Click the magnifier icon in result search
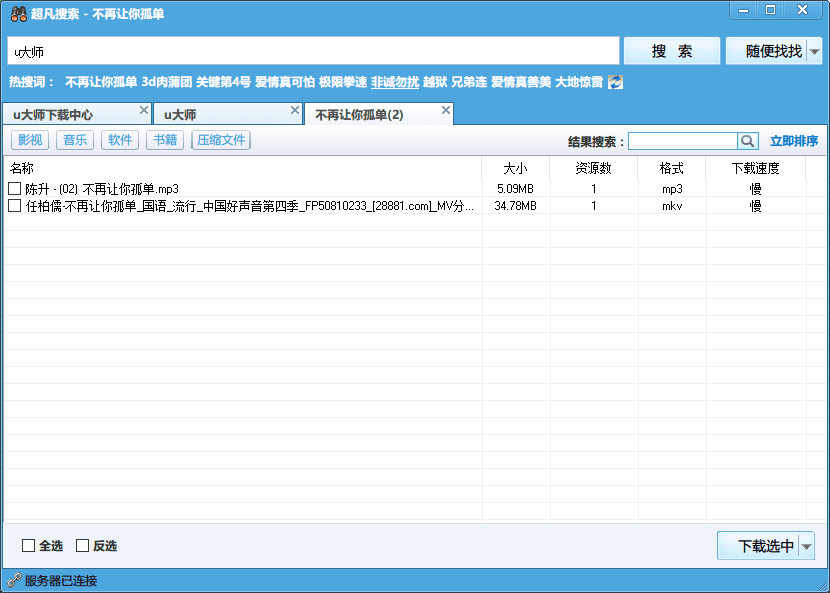This screenshot has width=830, height=593. [x=747, y=141]
